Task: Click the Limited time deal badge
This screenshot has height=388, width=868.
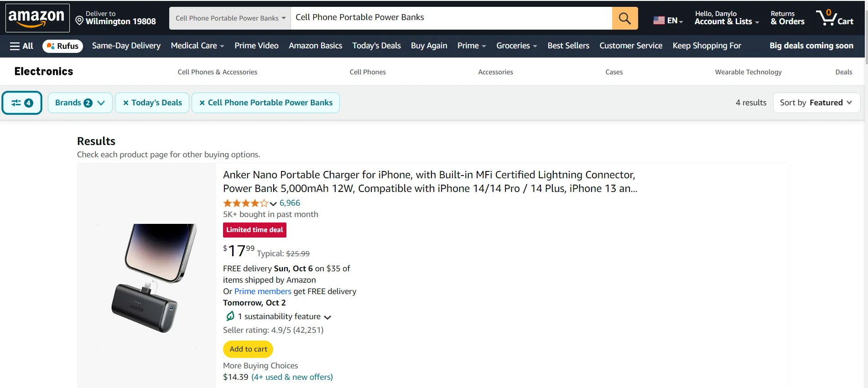Action: click(255, 230)
